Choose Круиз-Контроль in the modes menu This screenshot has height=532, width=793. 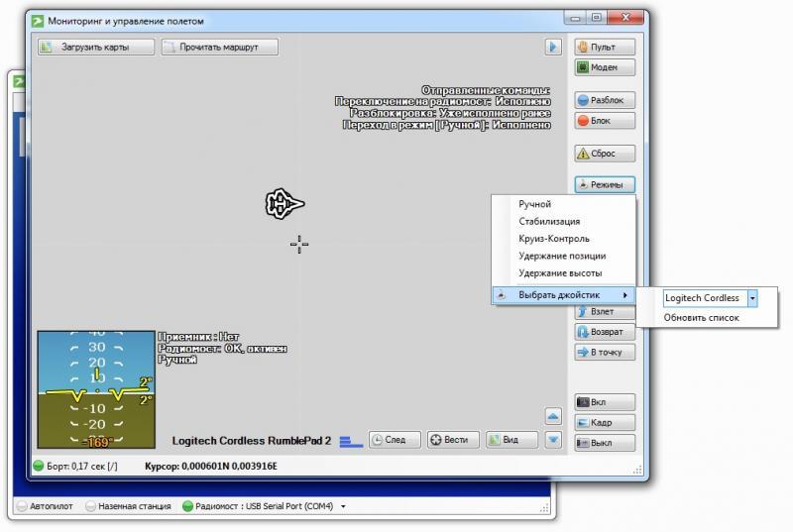point(553,239)
